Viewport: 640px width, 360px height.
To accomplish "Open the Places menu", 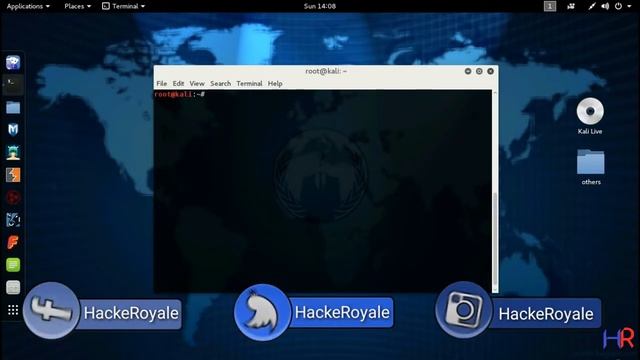I will pos(78,6).
